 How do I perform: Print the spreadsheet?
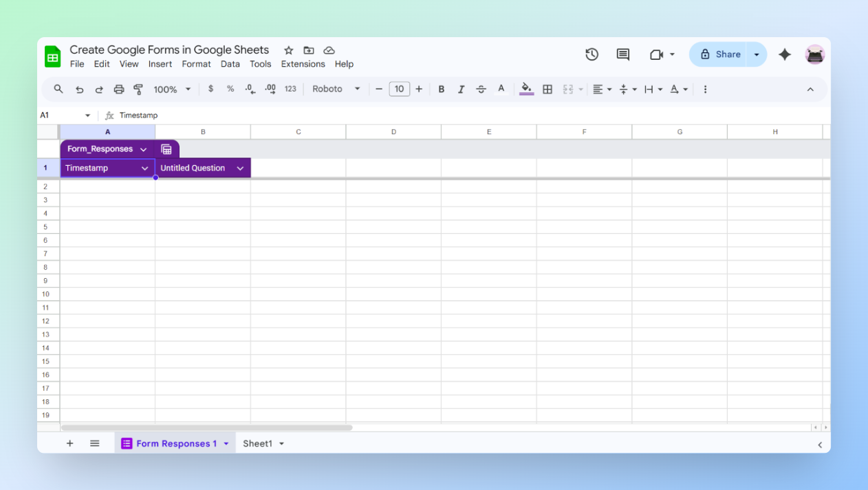click(x=119, y=89)
